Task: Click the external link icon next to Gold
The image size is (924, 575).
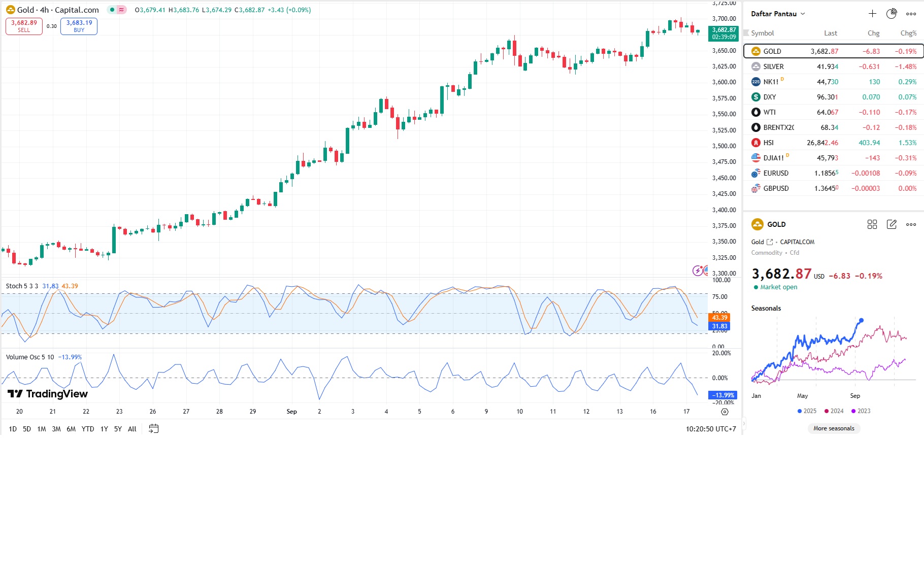Action: point(770,242)
